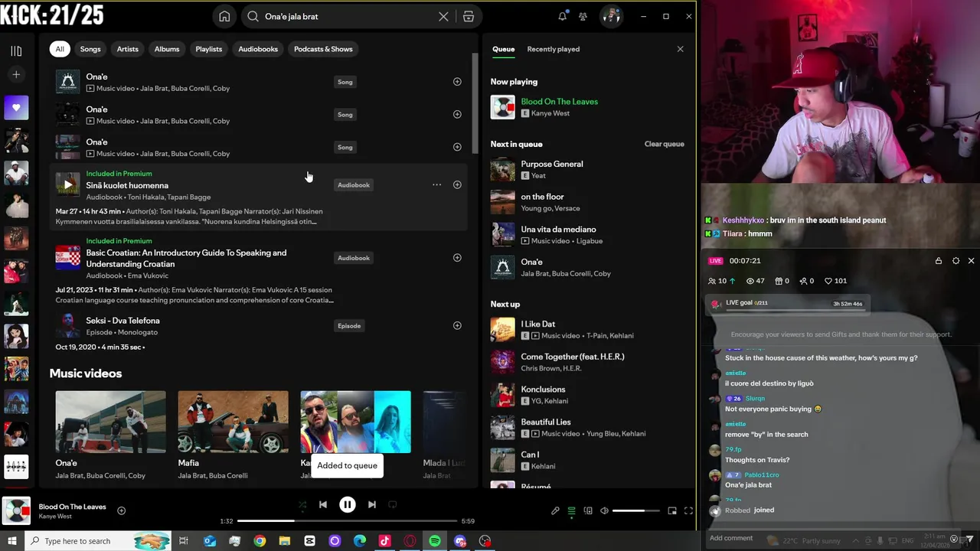980x551 pixels.
Task: Open Connect to a device
Action: 588,511
